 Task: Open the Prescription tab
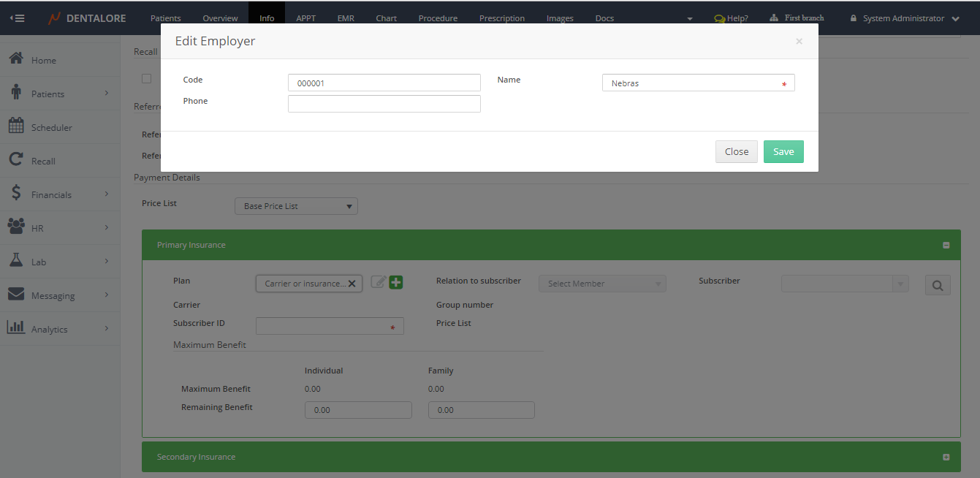[501, 18]
